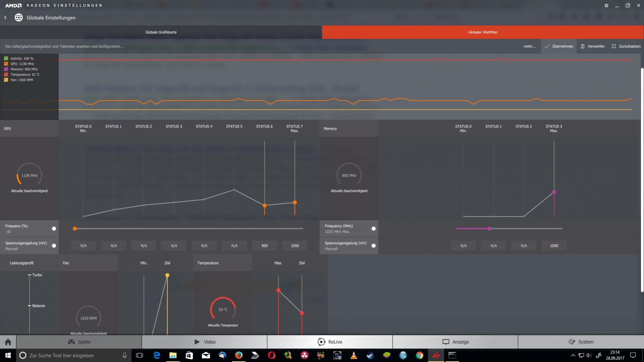The image size is (644, 362).
Task: Toggle the Memory 800 MHz graph checkbox
Action: (6, 69)
